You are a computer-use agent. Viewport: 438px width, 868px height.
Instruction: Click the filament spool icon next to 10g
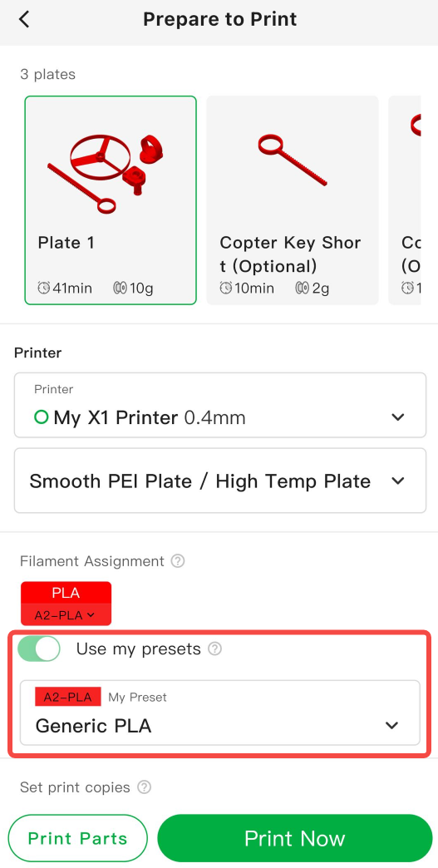tap(120, 288)
